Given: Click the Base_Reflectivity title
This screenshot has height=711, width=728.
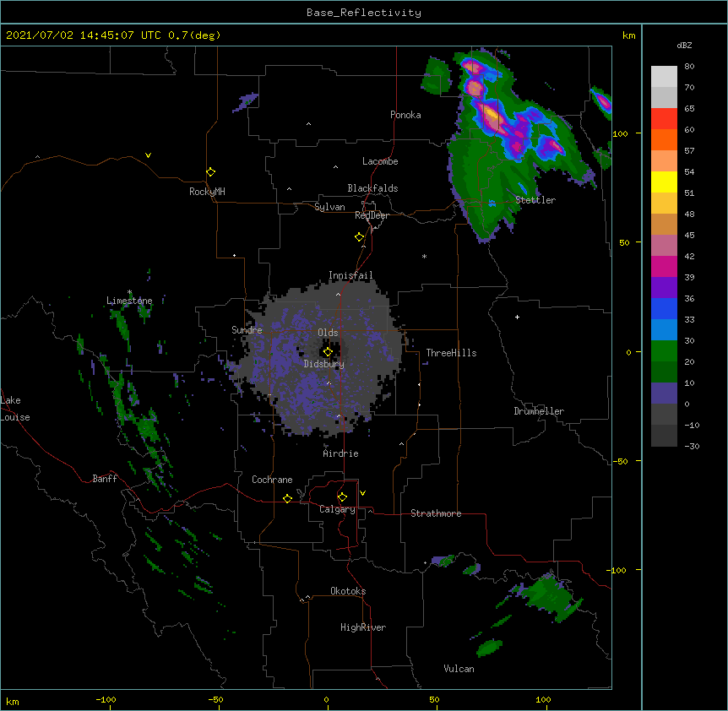Looking at the screenshot, I should point(364,13).
